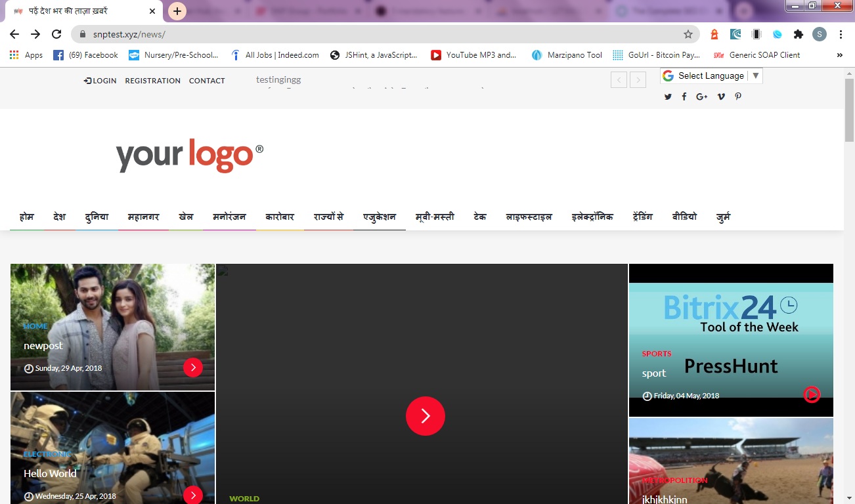The image size is (855, 504).
Task: Open Twitter via the social bar icon
Action: tap(668, 96)
